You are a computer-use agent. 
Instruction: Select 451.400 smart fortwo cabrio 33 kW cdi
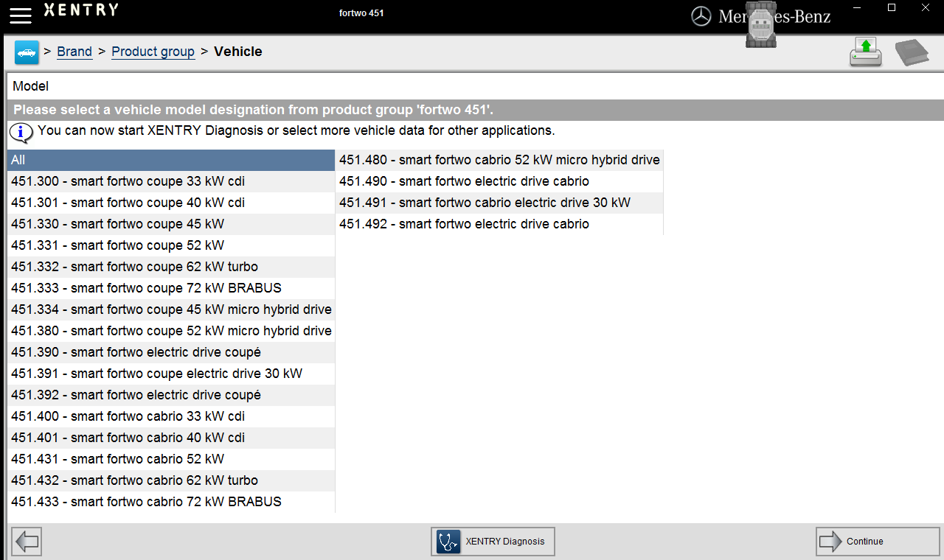[171, 416]
